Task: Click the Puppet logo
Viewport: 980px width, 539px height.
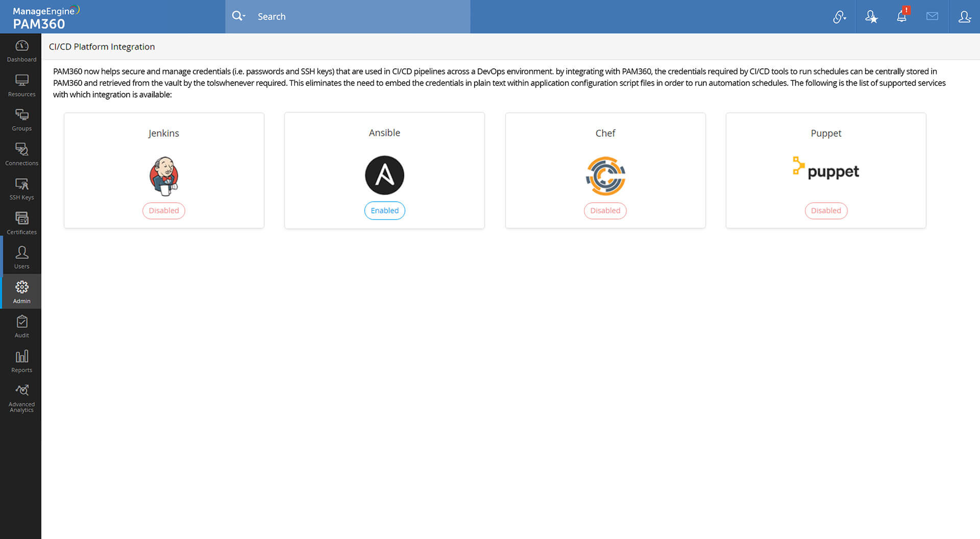Action: 826,168
